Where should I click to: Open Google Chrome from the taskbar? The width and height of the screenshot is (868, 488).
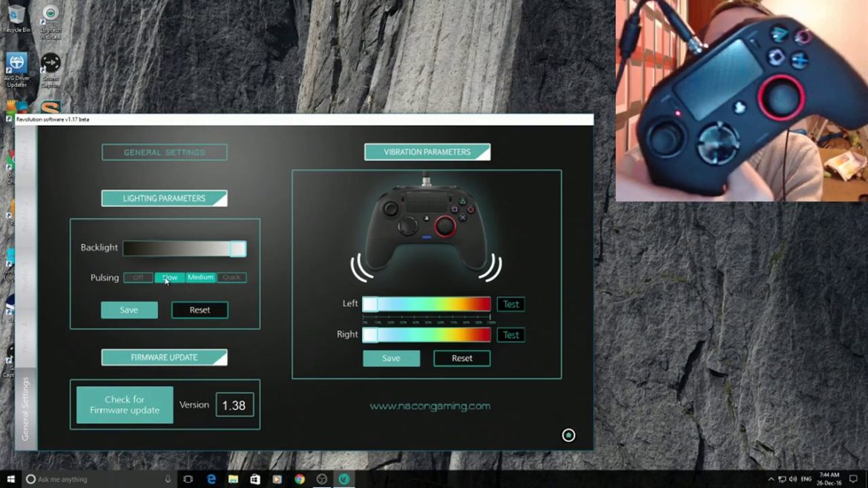point(300,479)
